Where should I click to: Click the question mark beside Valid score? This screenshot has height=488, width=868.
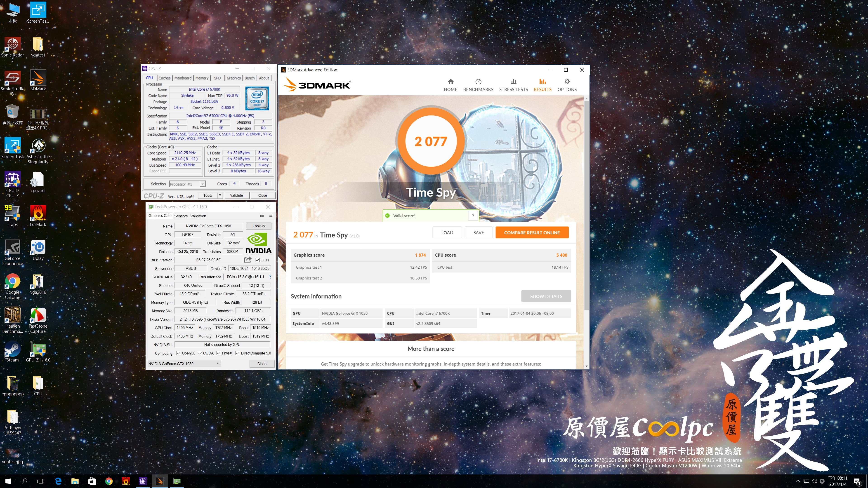coord(473,216)
